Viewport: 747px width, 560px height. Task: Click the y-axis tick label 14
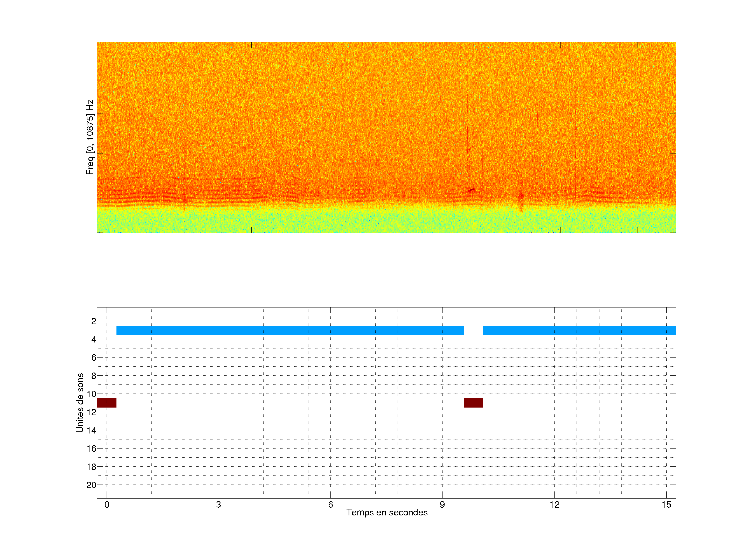click(x=91, y=430)
